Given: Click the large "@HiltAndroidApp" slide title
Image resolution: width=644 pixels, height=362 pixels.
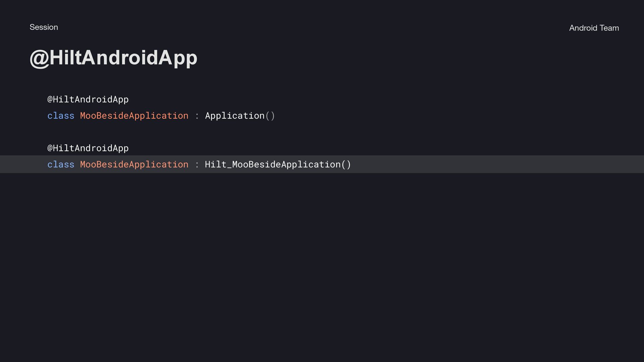Looking at the screenshot, I should click(x=114, y=58).
